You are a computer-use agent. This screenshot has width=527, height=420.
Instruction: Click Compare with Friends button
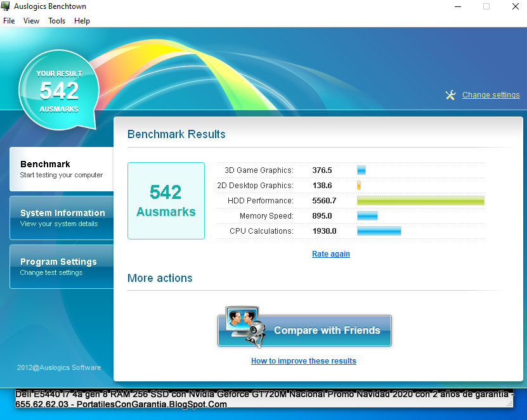(304, 330)
